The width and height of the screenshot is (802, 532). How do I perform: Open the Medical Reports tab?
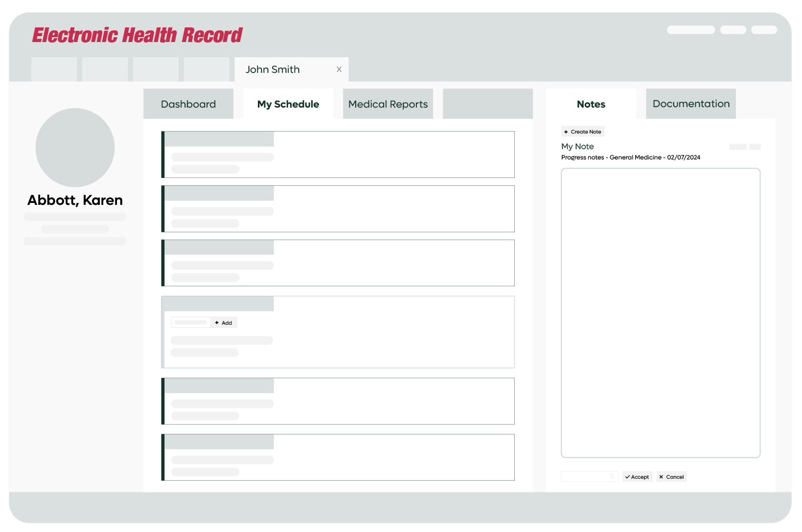point(388,104)
